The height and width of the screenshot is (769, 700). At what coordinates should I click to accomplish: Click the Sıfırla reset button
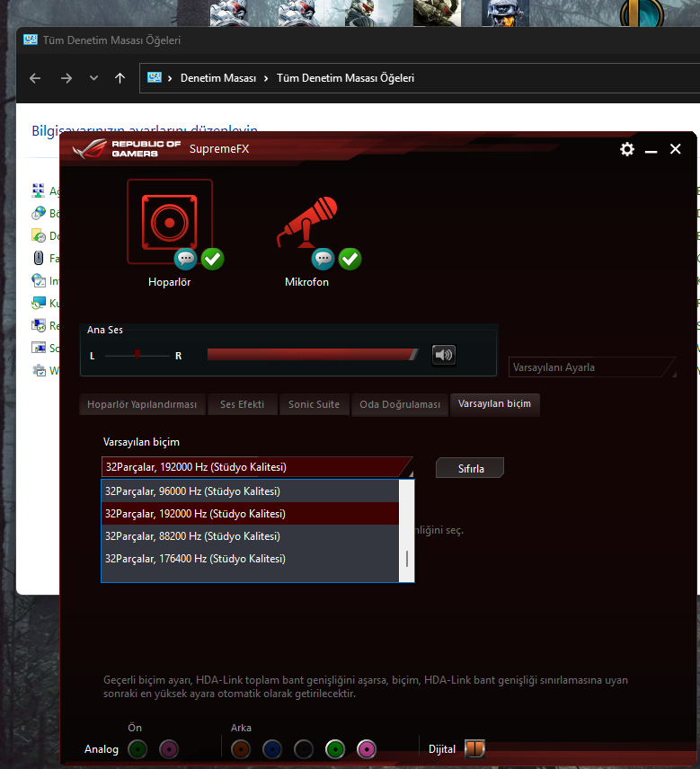pyautogui.click(x=470, y=468)
